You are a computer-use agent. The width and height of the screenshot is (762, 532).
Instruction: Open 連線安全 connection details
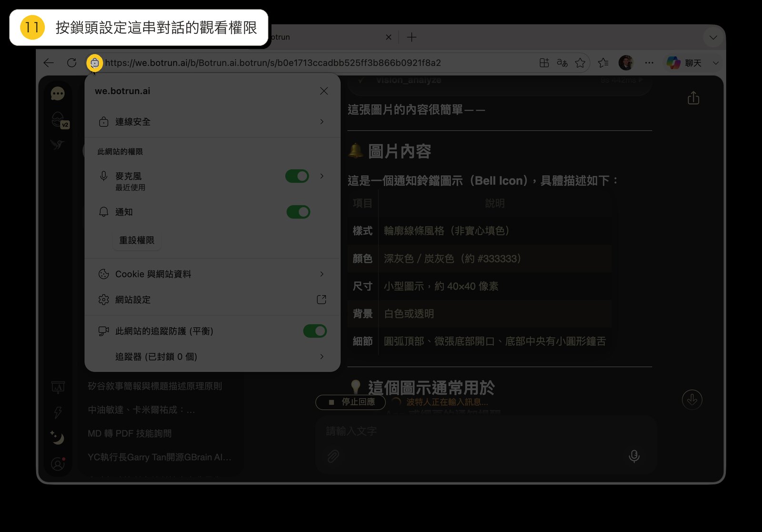[x=212, y=122]
